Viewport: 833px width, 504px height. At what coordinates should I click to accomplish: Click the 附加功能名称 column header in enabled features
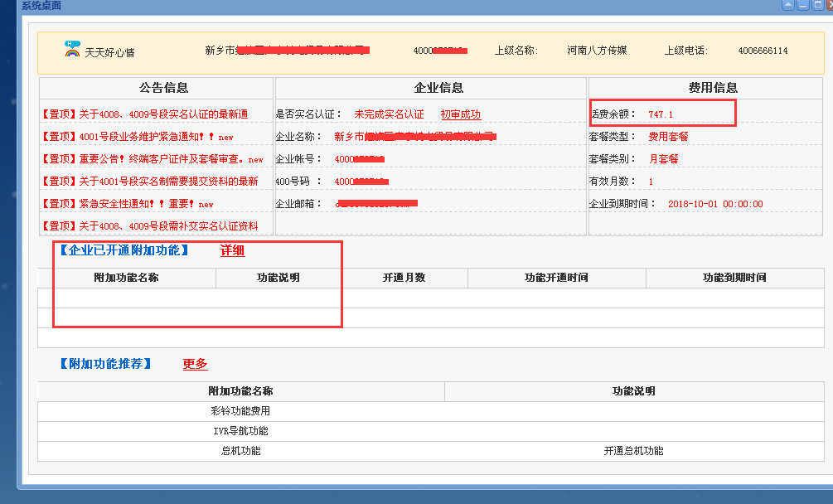[126, 278]
